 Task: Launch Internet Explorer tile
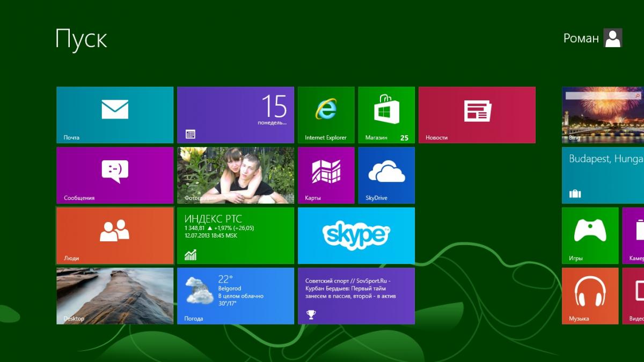tap(326, 115)
